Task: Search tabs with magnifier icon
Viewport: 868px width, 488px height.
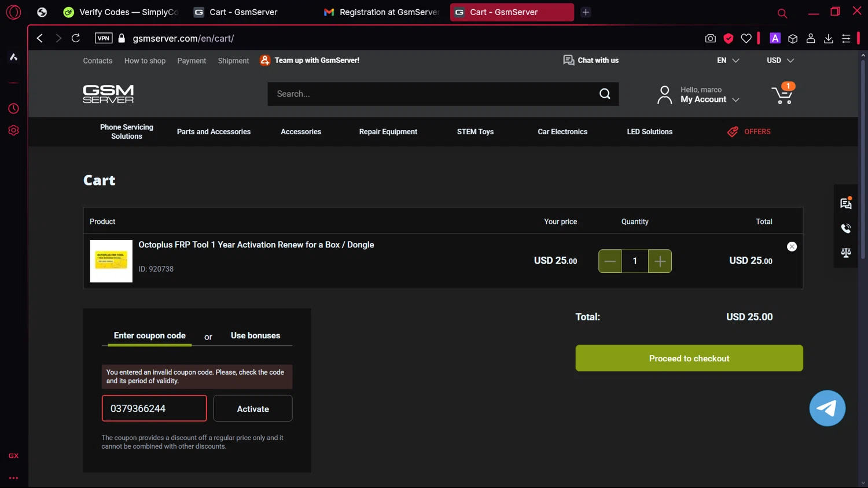Action: click(x=782, y=13)
